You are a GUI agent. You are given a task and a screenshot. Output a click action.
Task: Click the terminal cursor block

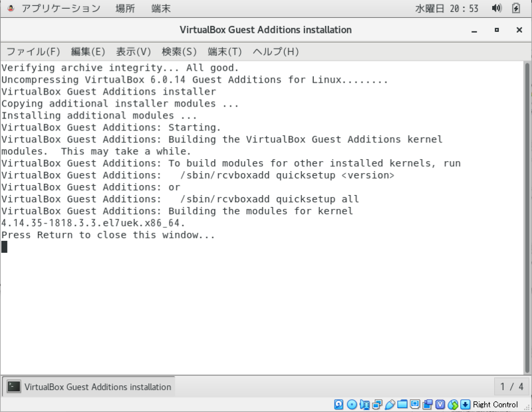tap(4, 247)
